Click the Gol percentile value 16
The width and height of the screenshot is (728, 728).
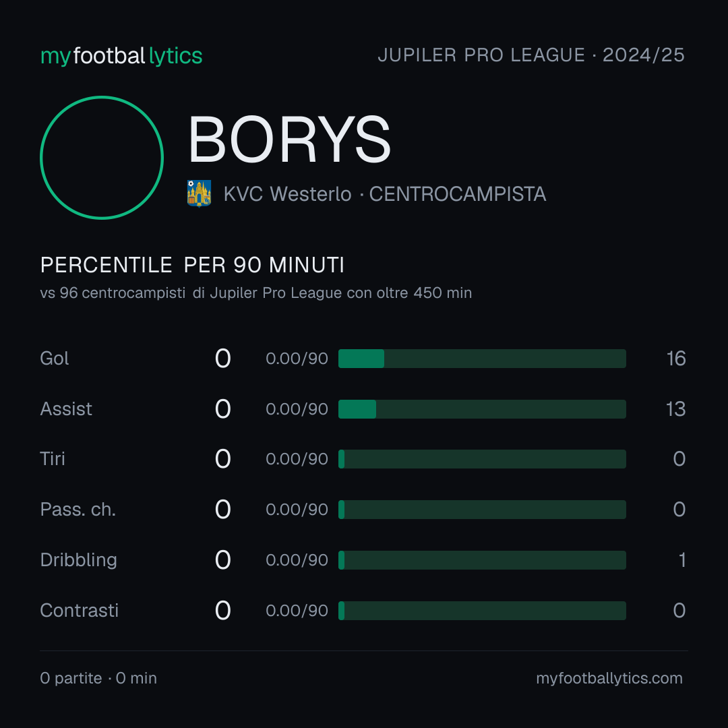(676, 359)
